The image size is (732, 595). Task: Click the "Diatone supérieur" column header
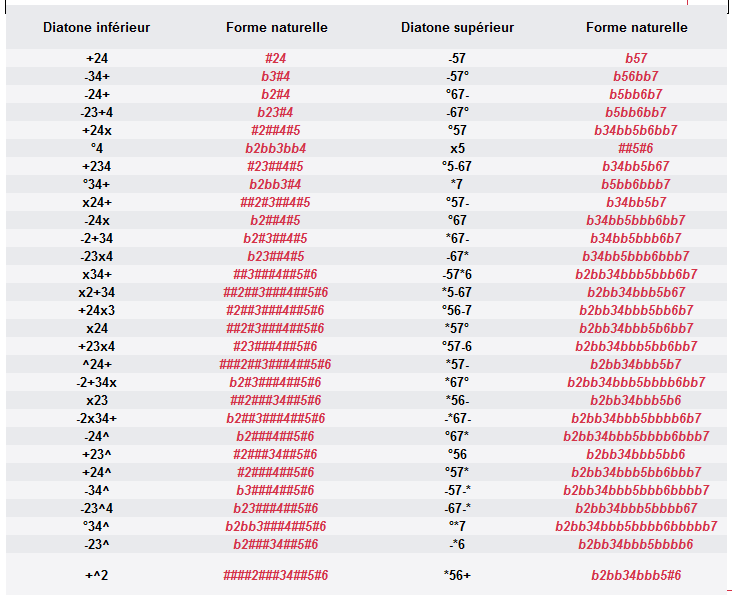tap(457, 27)
